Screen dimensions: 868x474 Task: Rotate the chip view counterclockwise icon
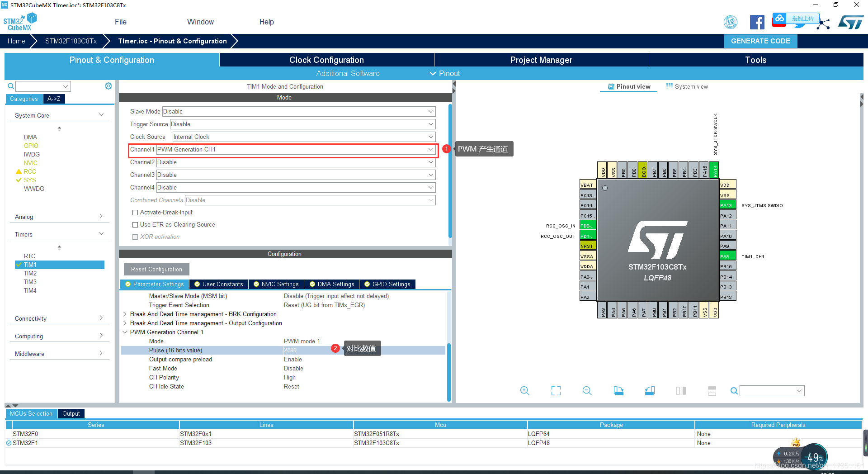(x=650, y=391)
